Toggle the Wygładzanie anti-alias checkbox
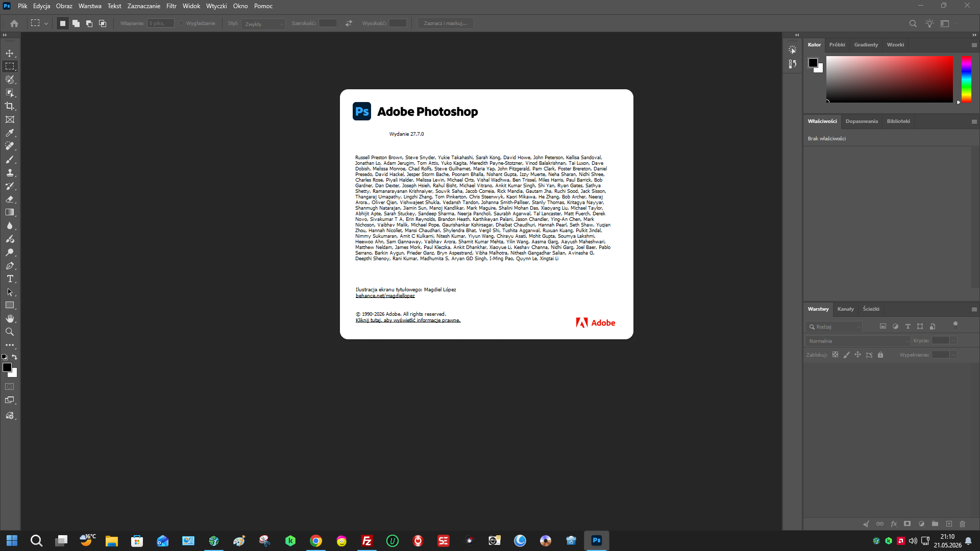Viewport: 980px width, 551px height. point(181,23)
